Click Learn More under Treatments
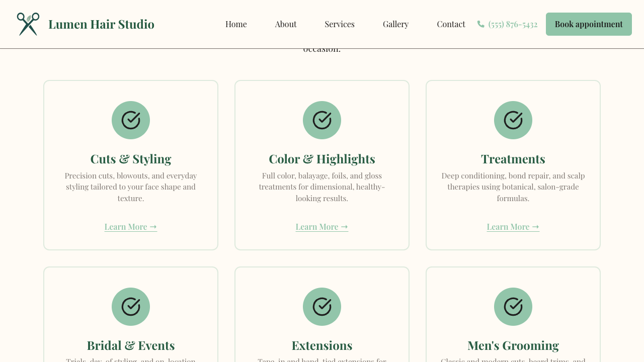This screenshot has width=644, height=362. (513, 227)
